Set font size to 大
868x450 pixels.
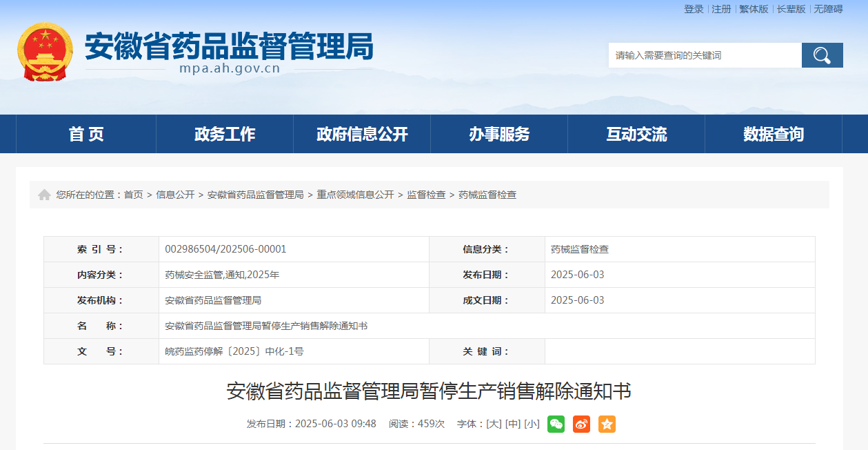pos(494,424)
